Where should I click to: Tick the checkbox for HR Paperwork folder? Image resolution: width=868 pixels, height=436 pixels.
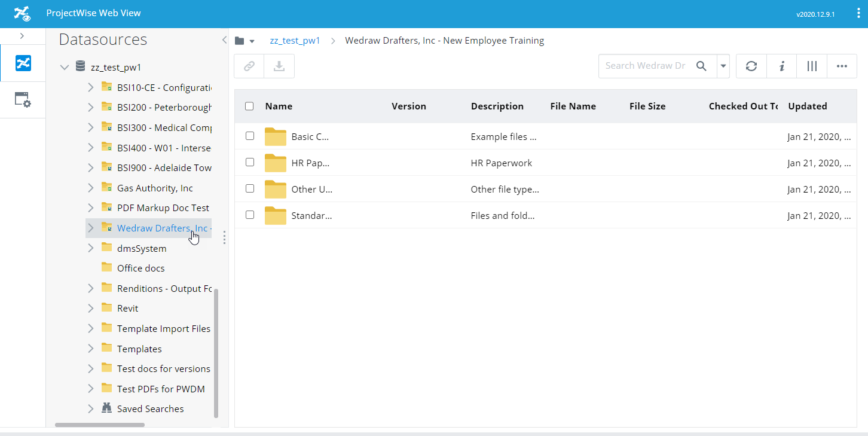pos(250,163)
